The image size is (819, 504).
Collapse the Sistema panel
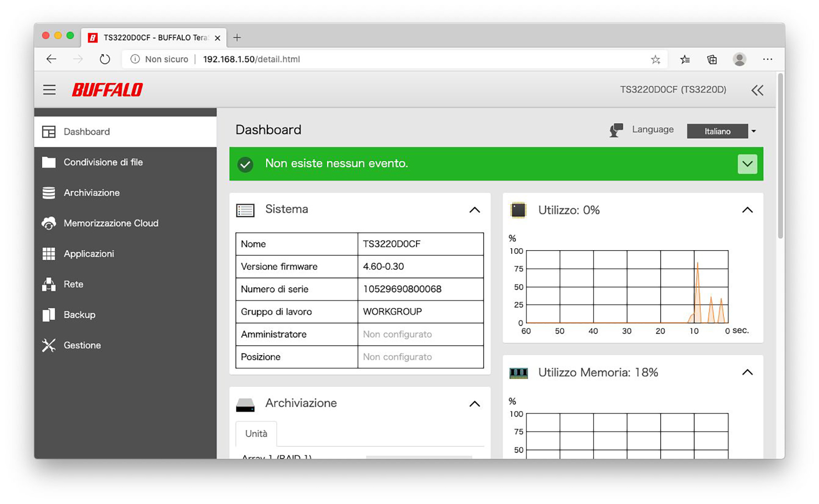(x=475, y=210)
